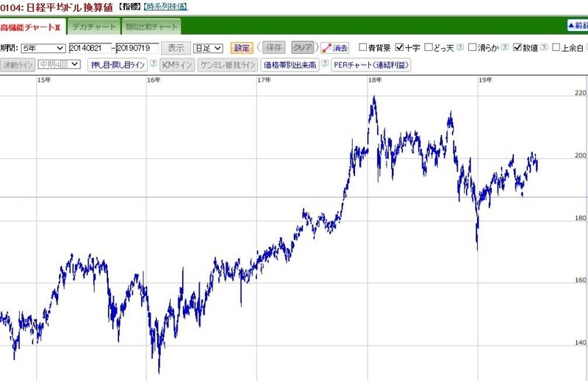This screenshot has height=381, width=588.
Task: Uncheck the 十字 crosshair checkbox
Action: tap(399, 47)
